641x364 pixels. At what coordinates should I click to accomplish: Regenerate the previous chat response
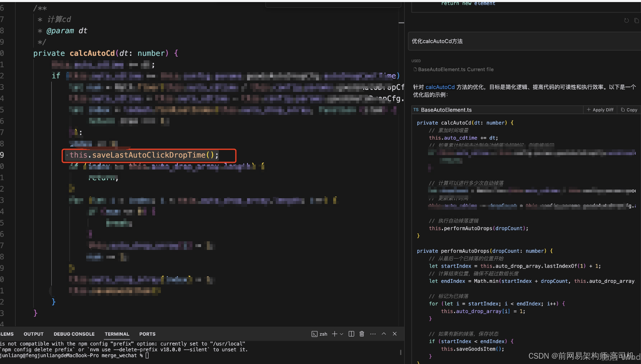[626, 21]
